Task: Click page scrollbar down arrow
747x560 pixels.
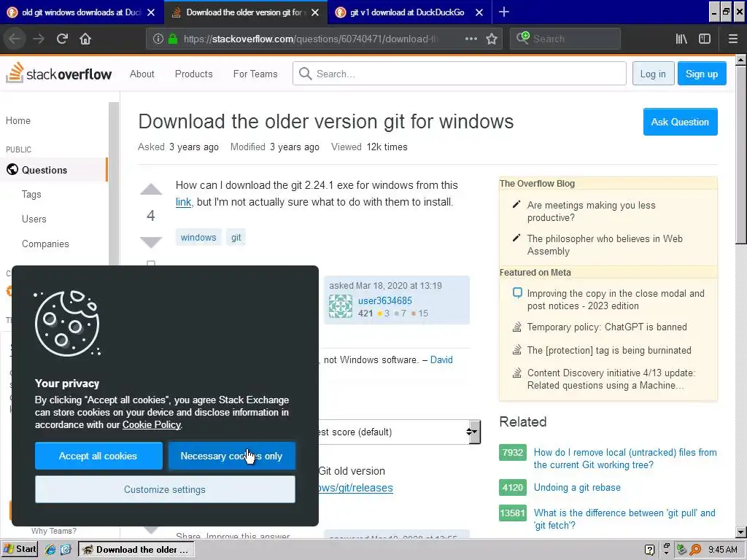Action: [x=740, y=532]
